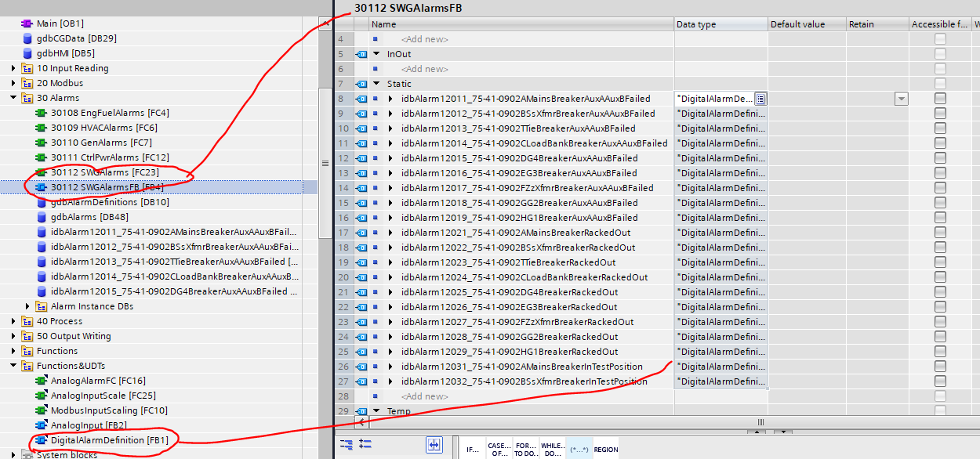
Task: Toggle Accessible checkbox for idbAlarm12029 row
Action: (940, 352)
